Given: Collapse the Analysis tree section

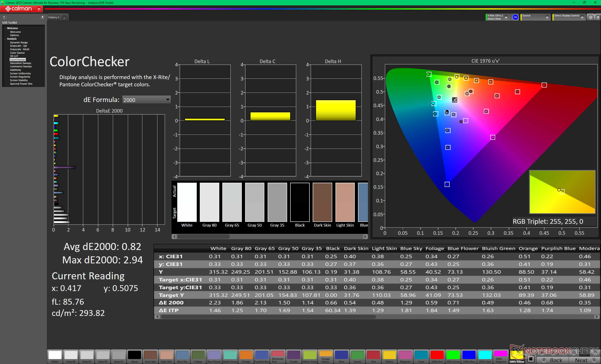Looking at the screenshot, I should tap(5, 39).
